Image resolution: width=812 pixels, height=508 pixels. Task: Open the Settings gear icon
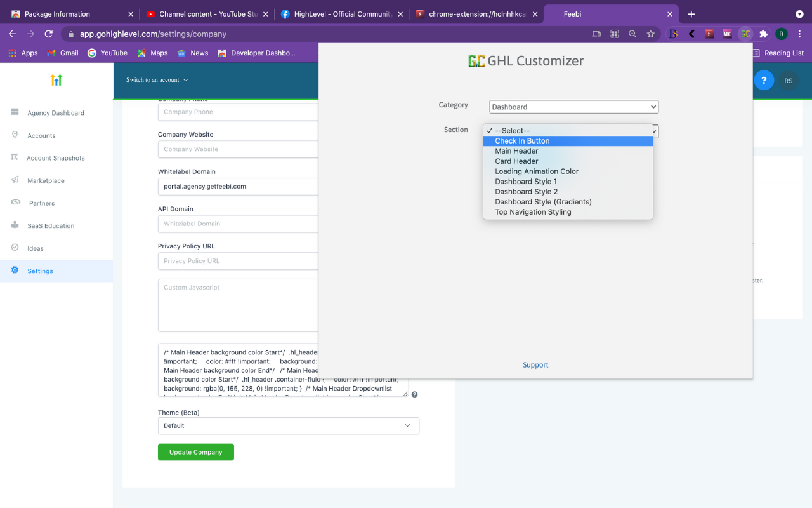pos(14,270)
